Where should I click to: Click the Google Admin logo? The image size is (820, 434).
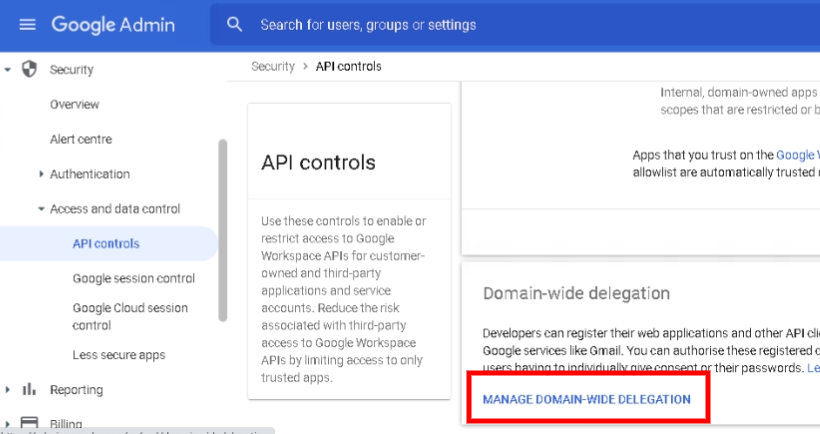tap(113, 25)
